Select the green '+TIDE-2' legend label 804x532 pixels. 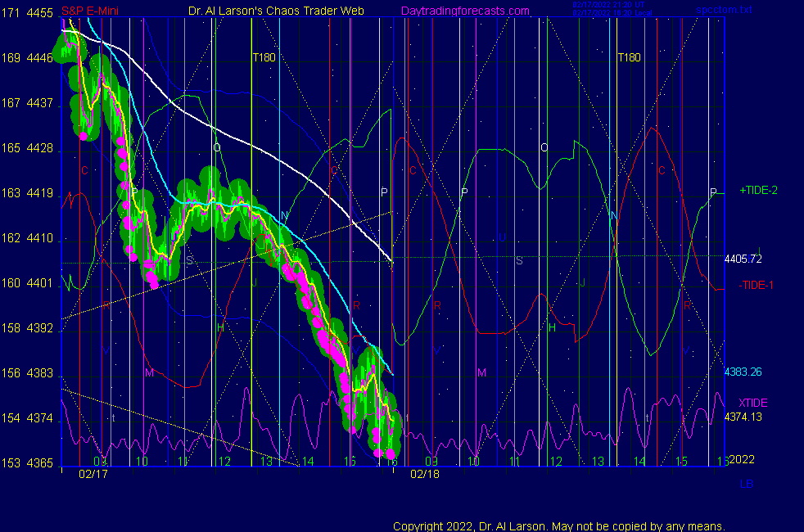point(758,190)
